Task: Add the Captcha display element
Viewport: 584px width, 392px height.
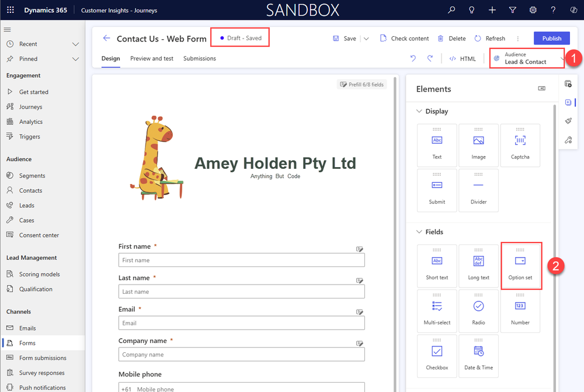Action: pos(520,145)
